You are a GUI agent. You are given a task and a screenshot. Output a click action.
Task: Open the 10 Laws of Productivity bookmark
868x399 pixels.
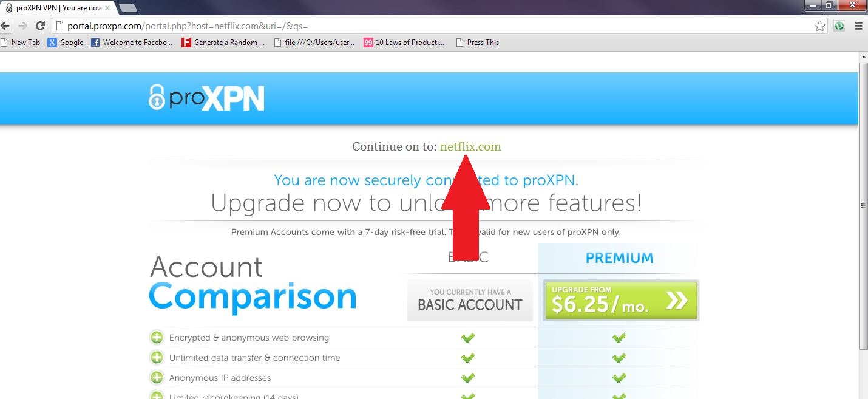404,43
